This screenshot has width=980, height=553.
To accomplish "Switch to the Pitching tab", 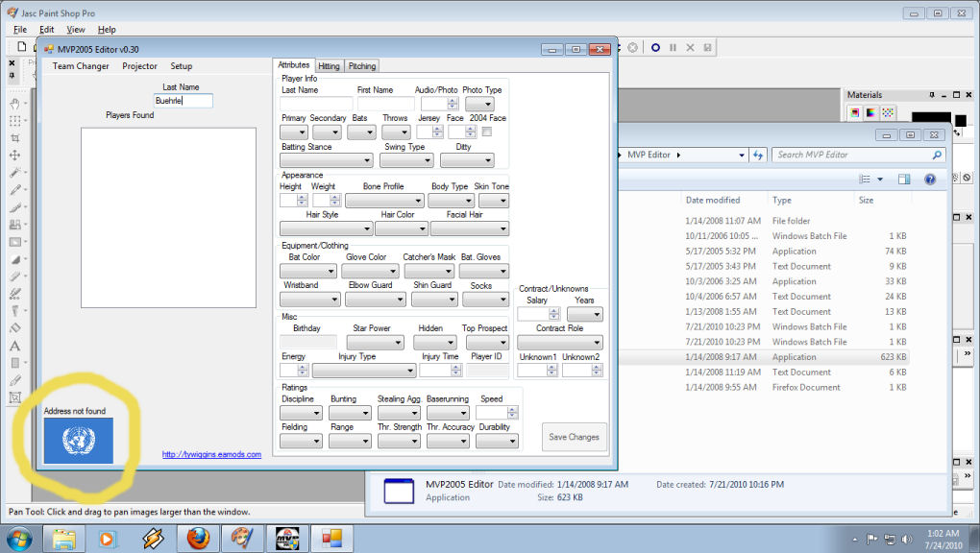I will [x=362, y=66].
